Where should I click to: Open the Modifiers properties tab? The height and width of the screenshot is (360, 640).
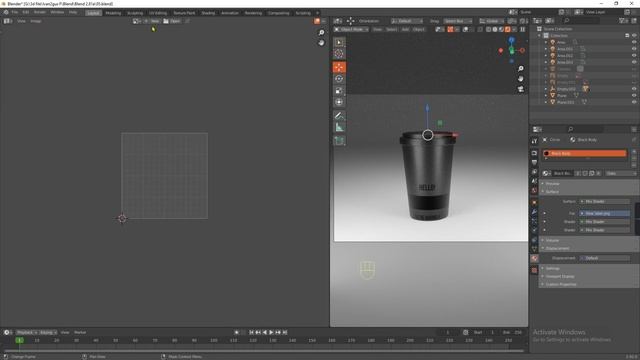[x=534, y=212]
